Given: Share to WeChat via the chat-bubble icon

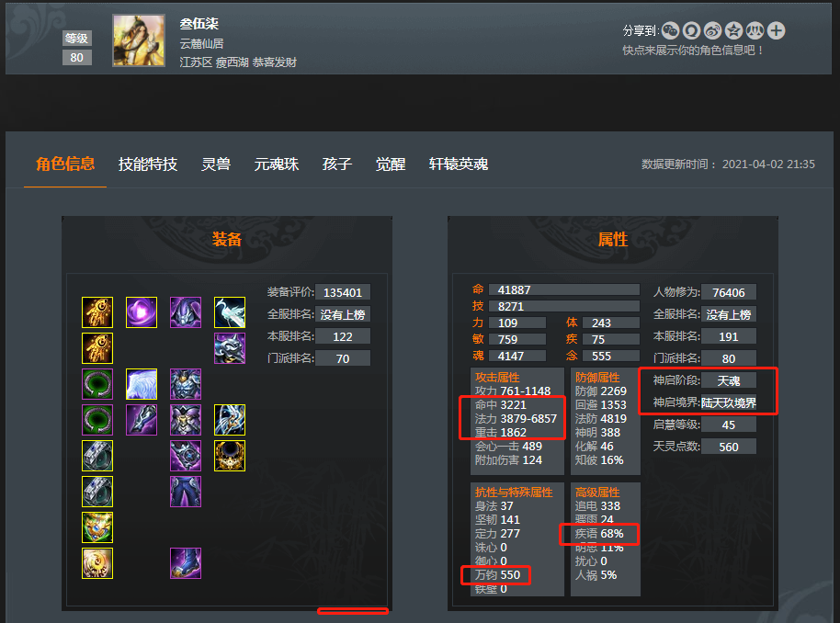Looking at the screenshot, I should click(x=670, y=30).
